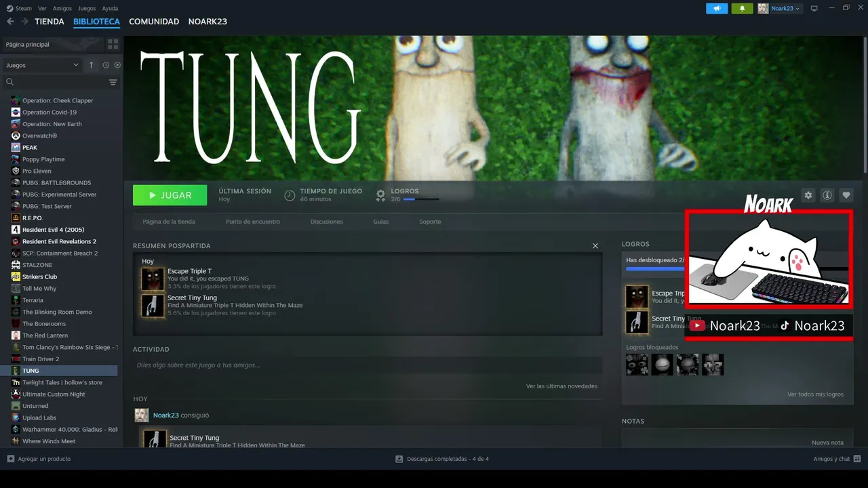Select the BIBLIOTECA tab
Viewport: 868px width, 488px height.
(x=96, y=22)
